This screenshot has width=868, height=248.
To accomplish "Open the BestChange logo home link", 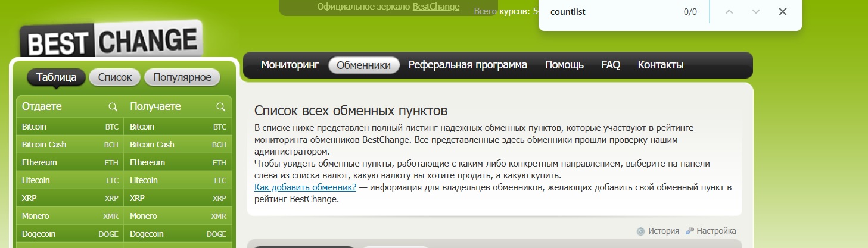I will [111, 40].
